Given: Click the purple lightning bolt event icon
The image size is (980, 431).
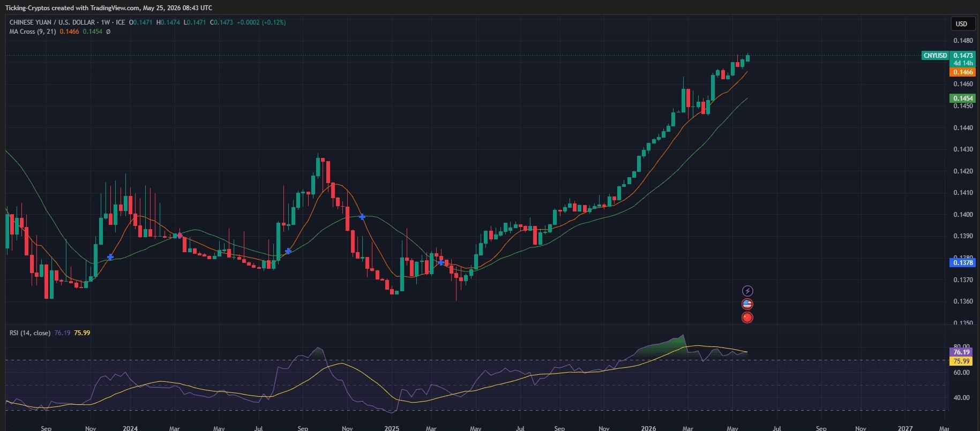Looking at the screenshot, I should pyautogui.click(x=747, y=291).
